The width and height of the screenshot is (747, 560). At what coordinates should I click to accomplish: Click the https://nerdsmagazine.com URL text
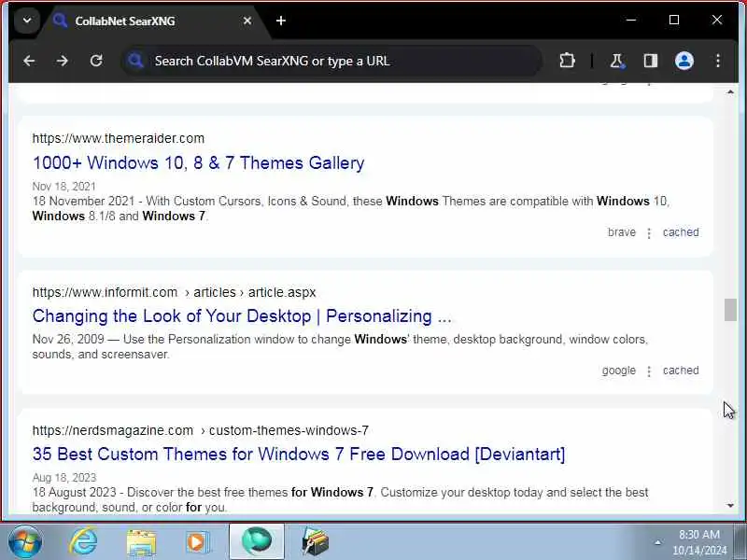pos(113,430)
